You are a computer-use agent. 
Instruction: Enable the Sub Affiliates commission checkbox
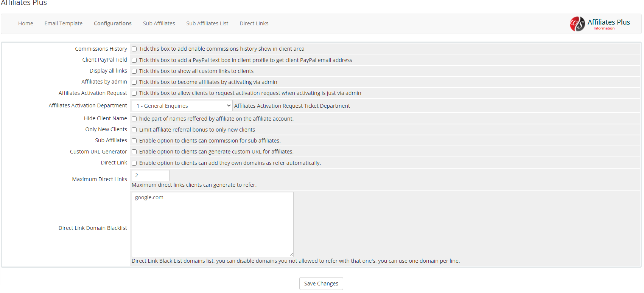coord(134,141)
